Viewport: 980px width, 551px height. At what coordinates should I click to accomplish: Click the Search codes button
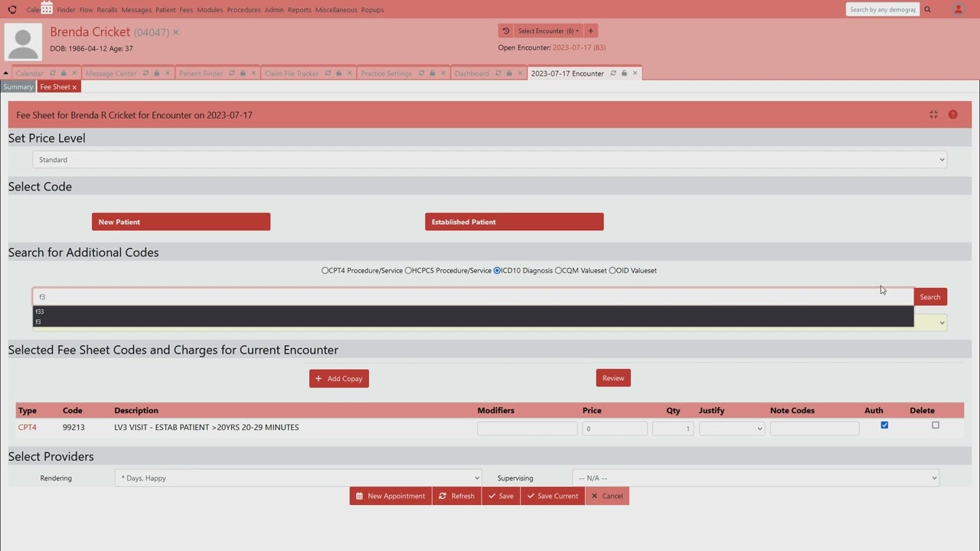point(930,297)
